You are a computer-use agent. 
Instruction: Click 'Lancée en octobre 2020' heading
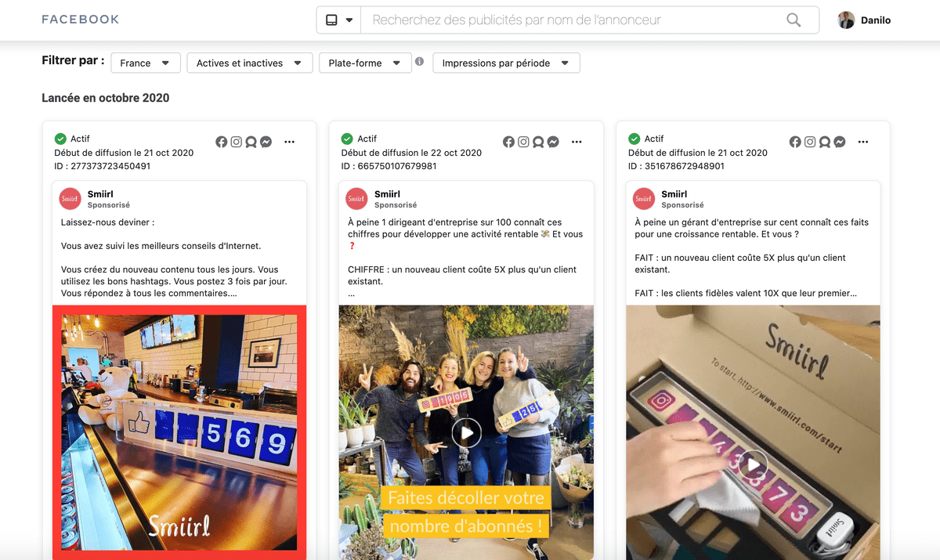point(106,98)
